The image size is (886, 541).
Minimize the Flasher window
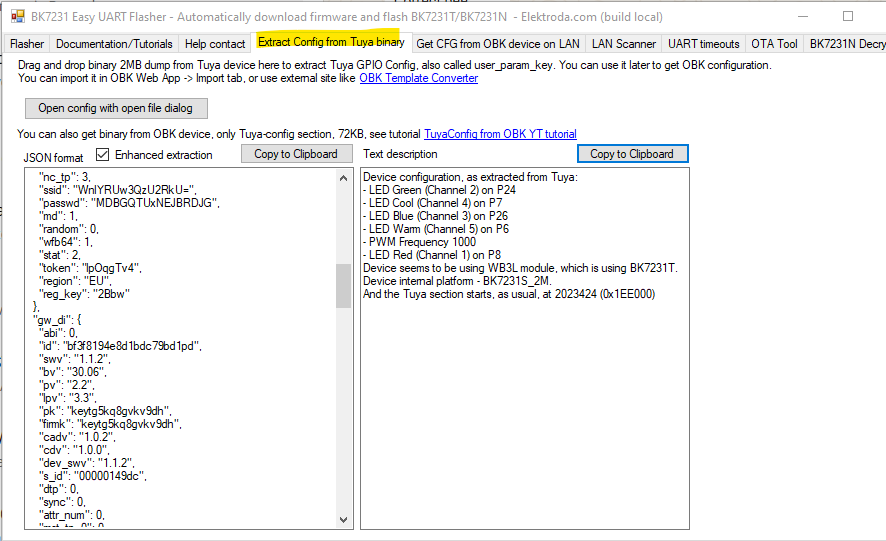click(x=802, y=16)
